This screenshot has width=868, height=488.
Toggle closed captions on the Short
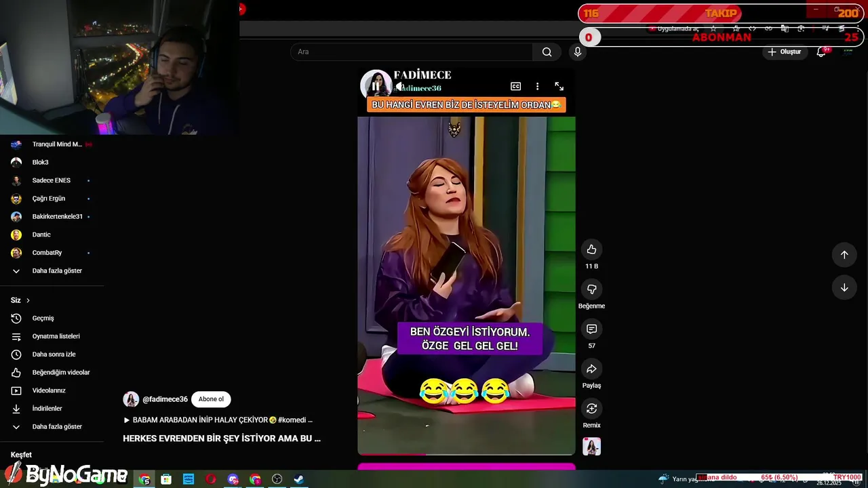click(x=515, y=87)
